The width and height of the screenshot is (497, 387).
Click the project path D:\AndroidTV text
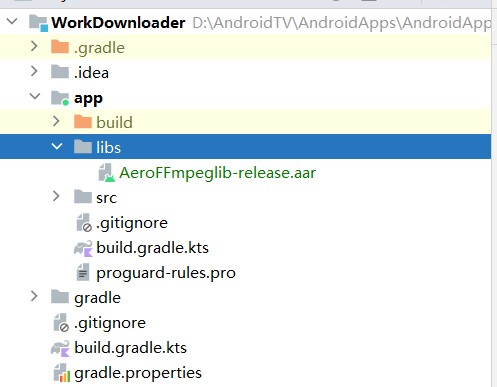coord(342,23)
